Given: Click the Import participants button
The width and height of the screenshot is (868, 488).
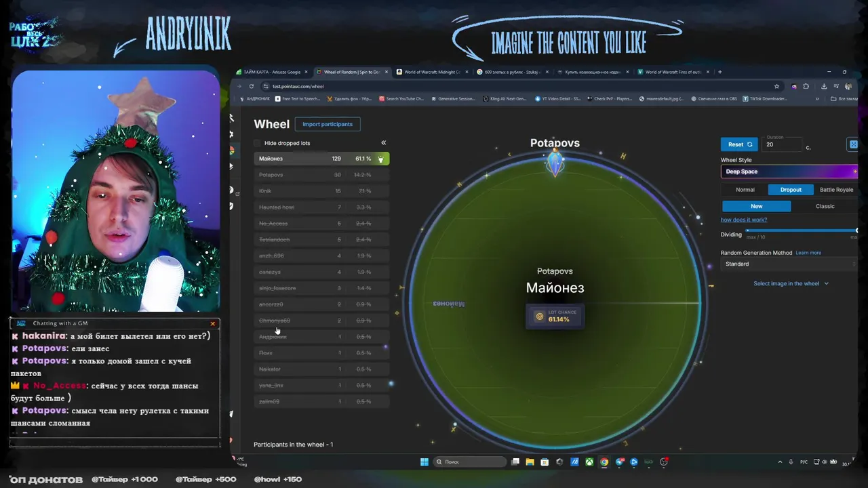Looking at the screenshot, I should [x=328, y=124].
